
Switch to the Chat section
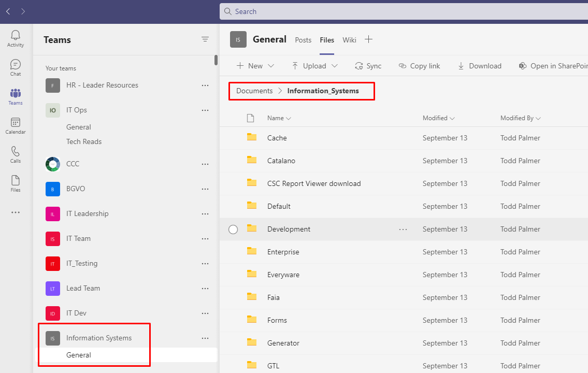pyautogui.click(x=15, y=67)
